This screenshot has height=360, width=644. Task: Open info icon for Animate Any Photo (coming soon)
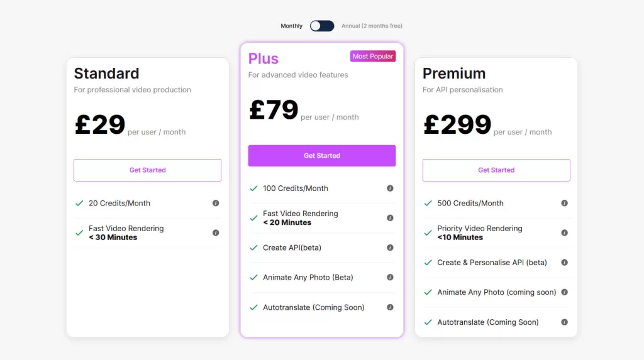564,292
